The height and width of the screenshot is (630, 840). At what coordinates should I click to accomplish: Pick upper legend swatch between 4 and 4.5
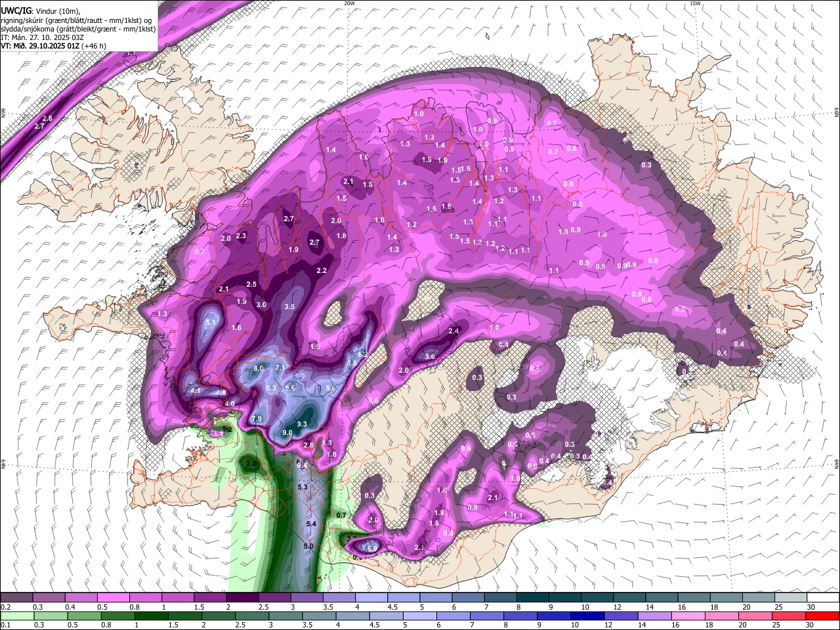(x=371, y=597)
